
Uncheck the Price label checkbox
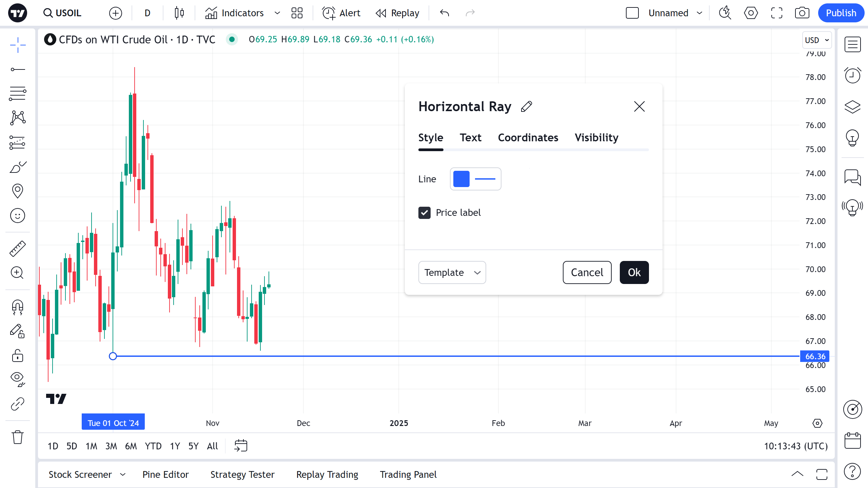click(x=425, y=213)
